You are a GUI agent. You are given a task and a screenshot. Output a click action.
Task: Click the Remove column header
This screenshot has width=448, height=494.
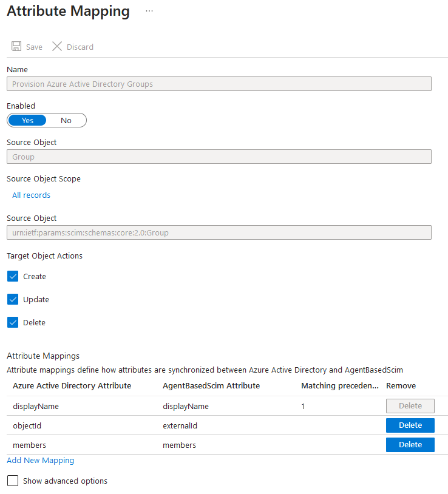point(401,385)
